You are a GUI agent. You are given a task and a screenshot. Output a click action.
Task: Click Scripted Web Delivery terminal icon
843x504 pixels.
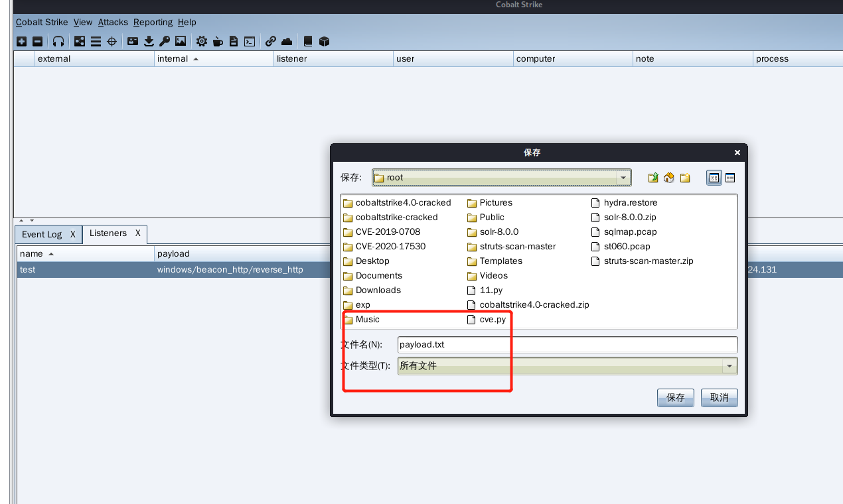[250, 41]
